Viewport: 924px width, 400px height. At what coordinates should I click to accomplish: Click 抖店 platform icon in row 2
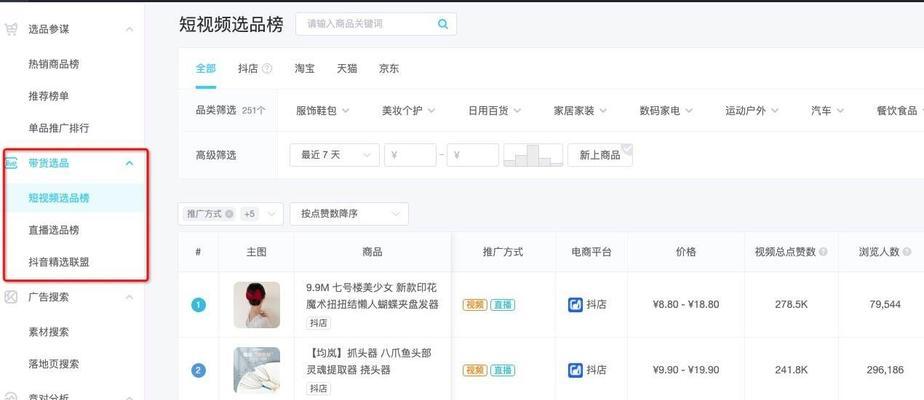tap(575, 370)
